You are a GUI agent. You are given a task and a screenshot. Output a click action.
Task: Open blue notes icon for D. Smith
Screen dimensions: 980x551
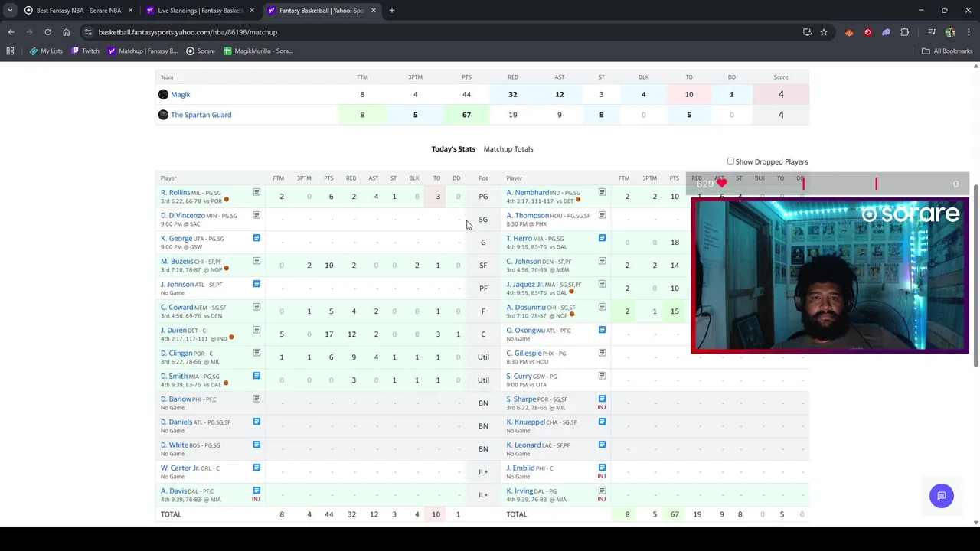click(x=256, y=376)
